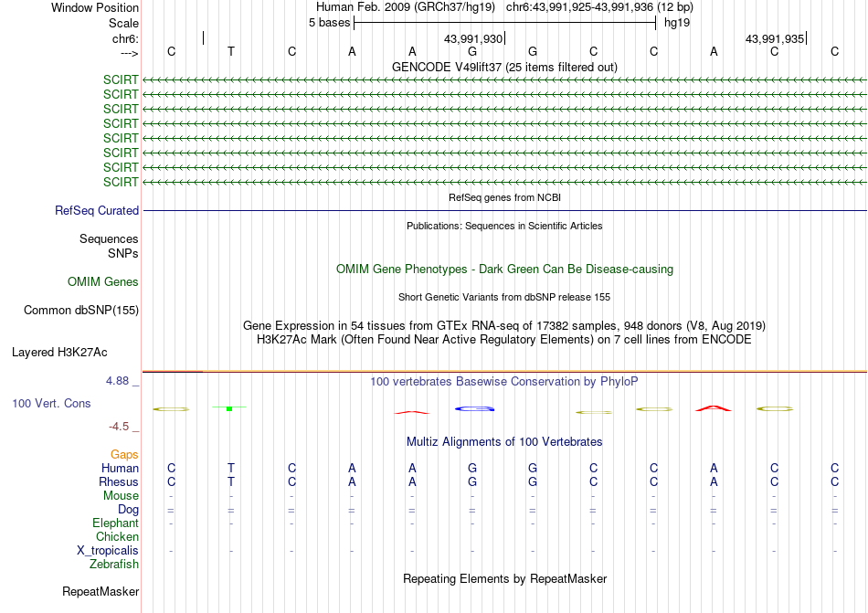Open Publications: Sequences in Scientific Articles title
Image resolution: width=868 pixels, height=613 pixels.
pos(504,226)
